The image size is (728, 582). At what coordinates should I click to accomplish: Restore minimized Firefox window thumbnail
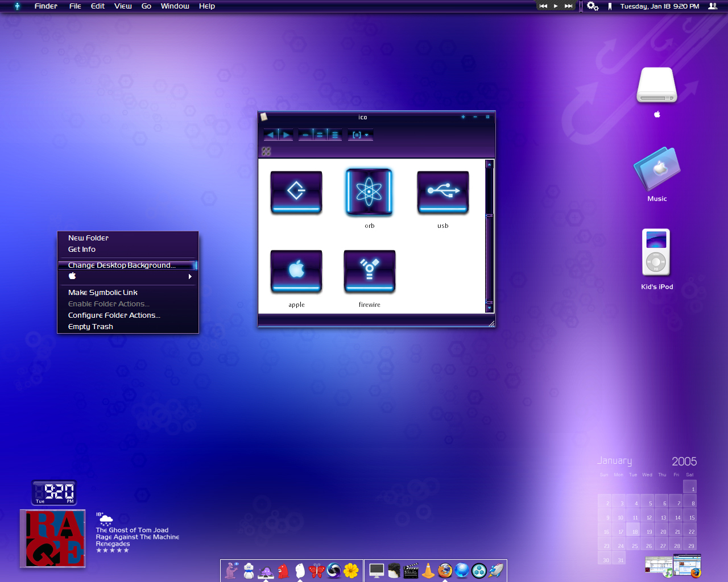tap(688, 566)
